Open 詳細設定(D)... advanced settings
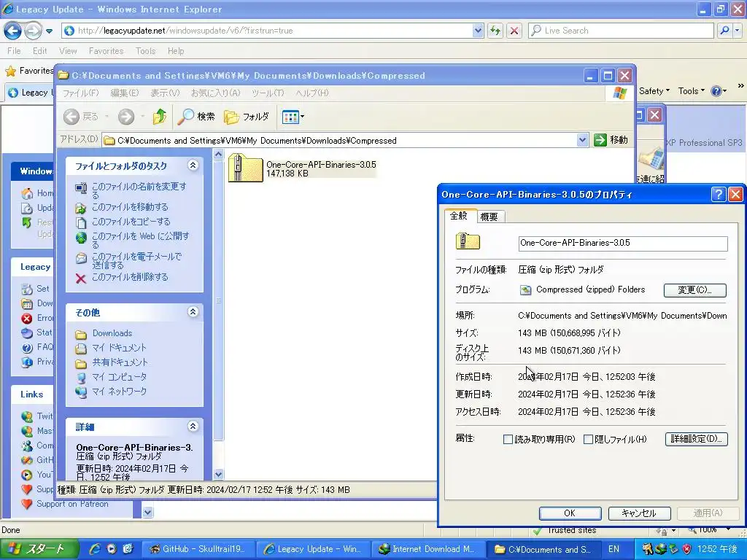Image resolution: width=747 pixels, height=560 pixels. (697, 439)
